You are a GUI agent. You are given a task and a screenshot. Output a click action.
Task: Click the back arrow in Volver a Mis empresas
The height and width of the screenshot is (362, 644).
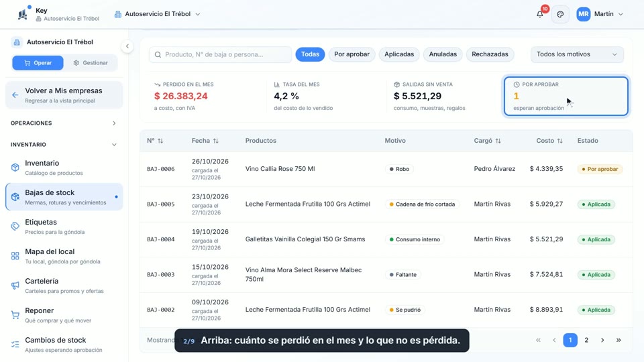pos(15,95)
